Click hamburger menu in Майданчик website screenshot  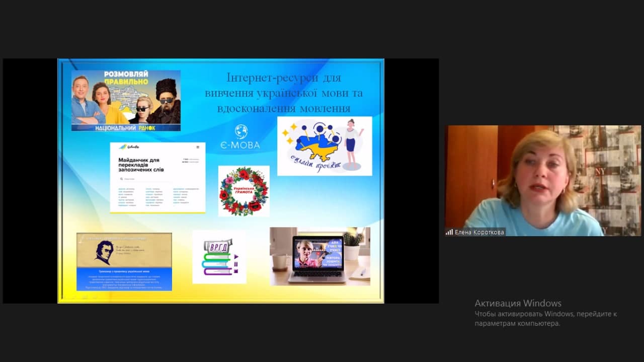click(x=198, y=147)
